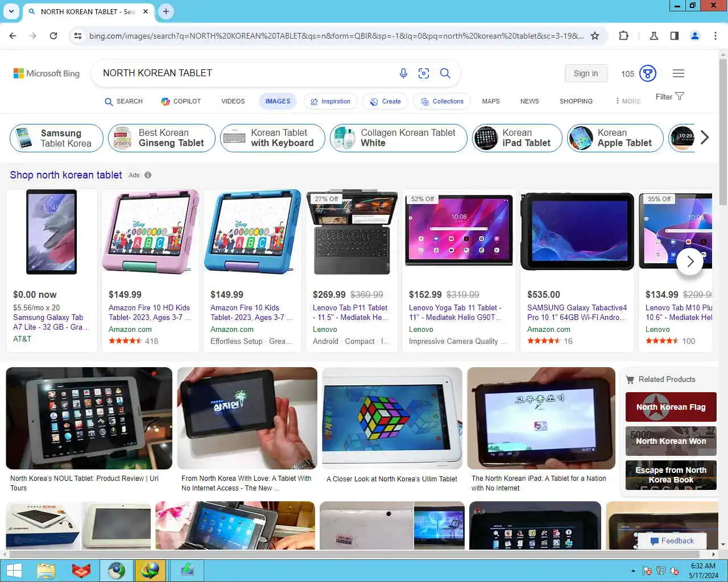Screen dimensions: 728x582
Task: Open Microsoft Rewards trophy icon
Action: [648, 73]
